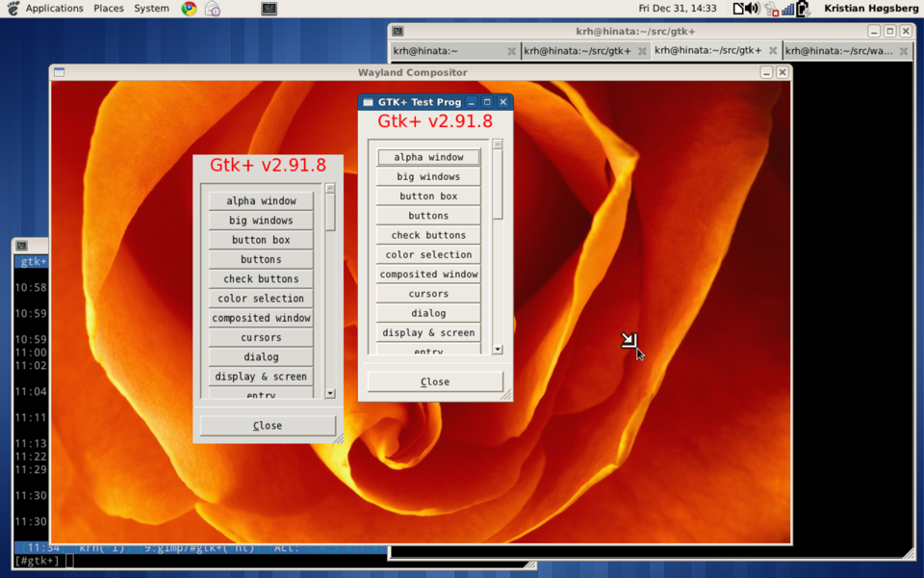The image size is (924, 578).
Task: Click 'display & screen' in GTK+ Test Prog window
Action: [x=428, y=332]
